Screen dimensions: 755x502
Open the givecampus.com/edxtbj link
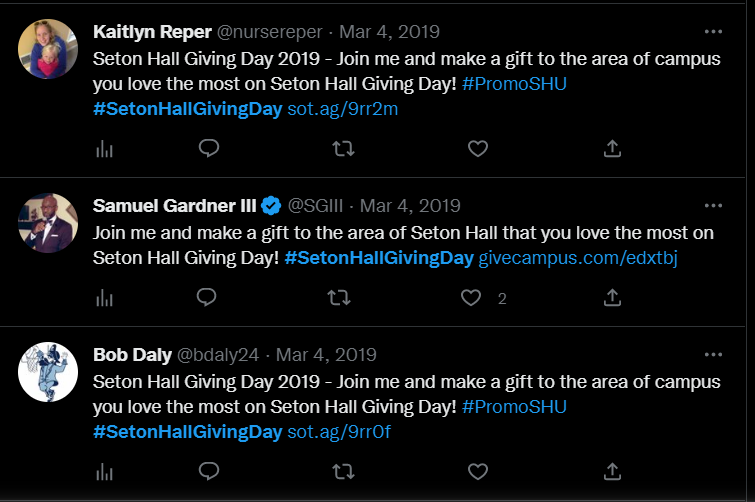(x=579, y=258)
